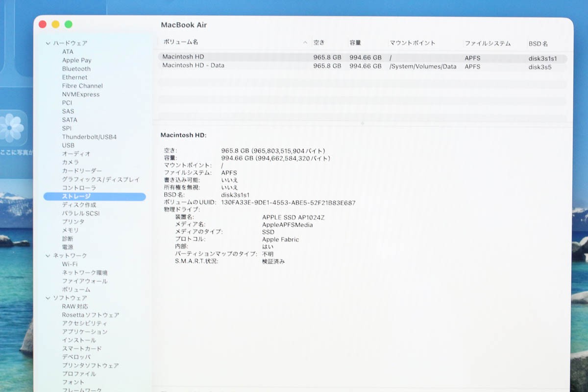Sort by BSD名 column header

538,44
